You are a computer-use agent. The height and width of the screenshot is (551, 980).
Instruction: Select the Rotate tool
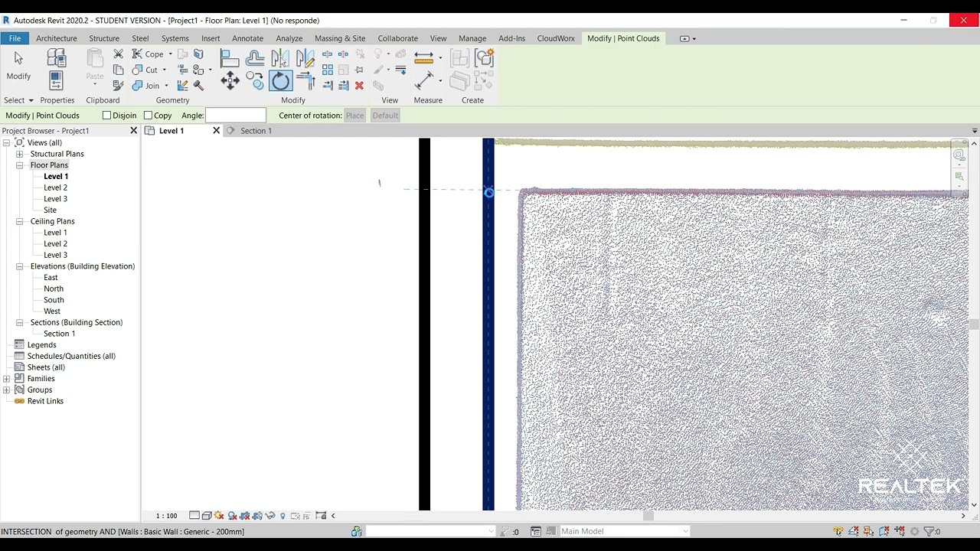(280, 80)
